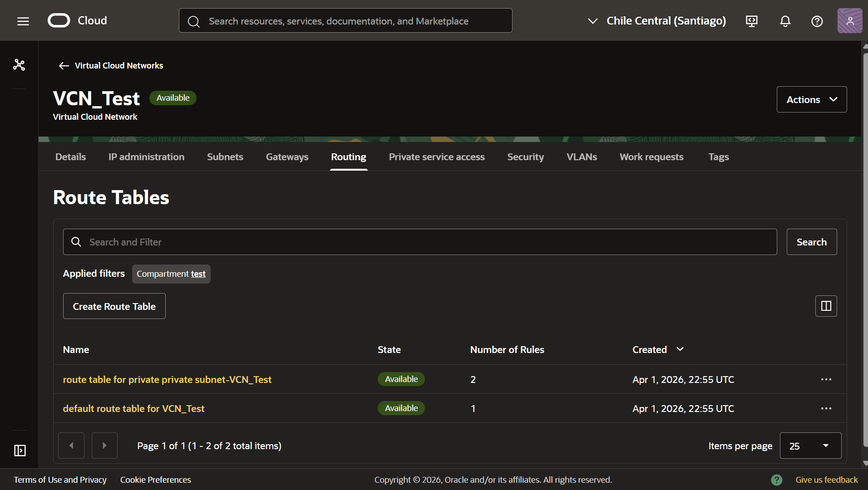Image resolution: width=868 pixels, height=490 pixels.
Task: Open the Tags tab
Action: tap(719, 157)
